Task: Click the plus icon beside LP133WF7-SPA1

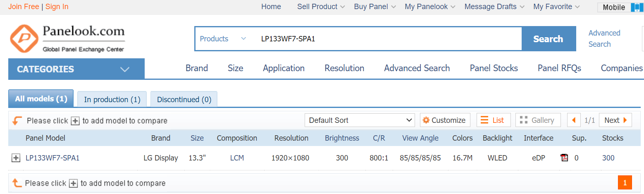Action: click(16, 158)
